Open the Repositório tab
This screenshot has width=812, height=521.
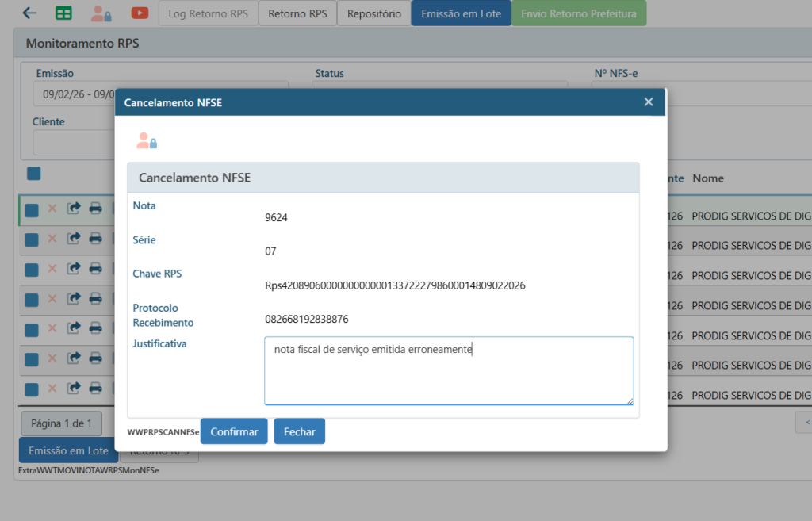pos(374,13)
